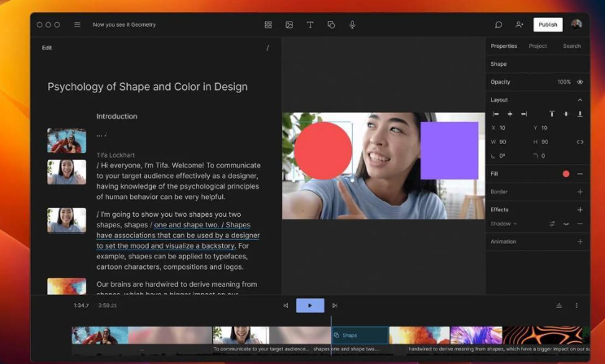
Task: Toggle timeline panel collapse icon
Action: pyautogui.click(x=559, y=305)
